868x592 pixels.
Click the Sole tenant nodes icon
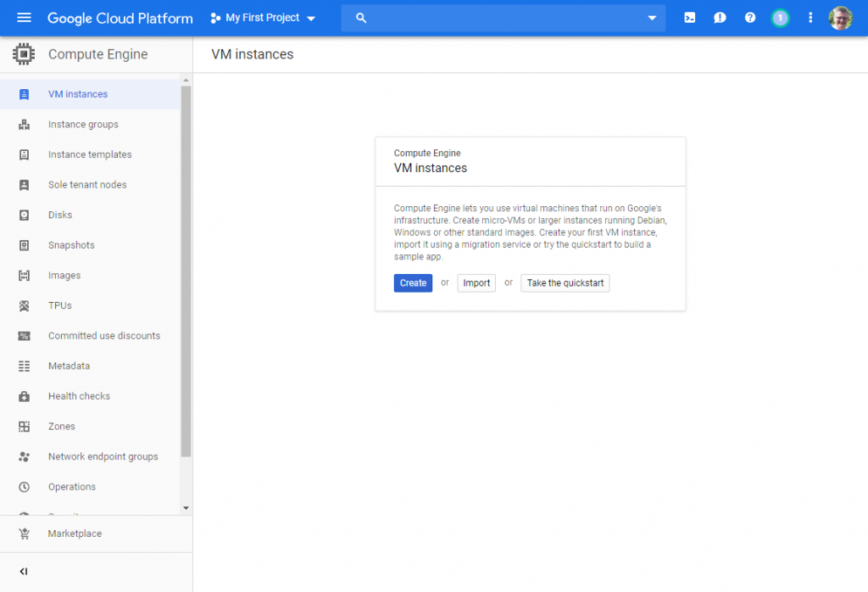point(24,185)
